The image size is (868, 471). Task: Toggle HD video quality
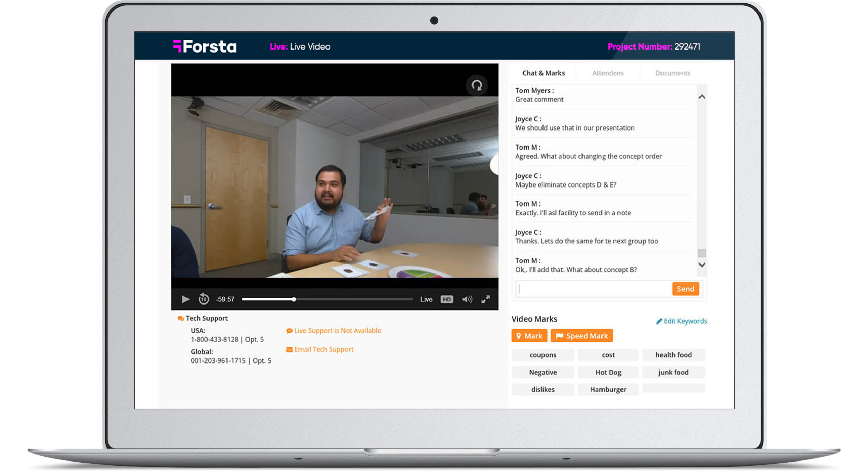[447, 299]
